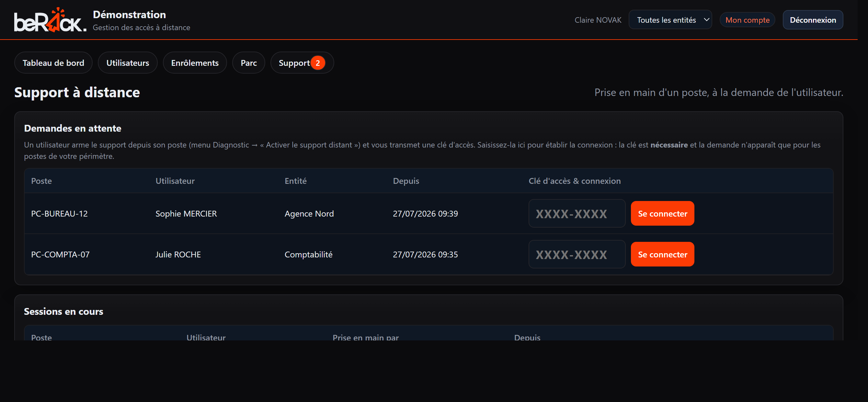Click Se connecter for PC-BUREAU-12
868x402 pixels.
pyautogui.click(x=662, y=213)
